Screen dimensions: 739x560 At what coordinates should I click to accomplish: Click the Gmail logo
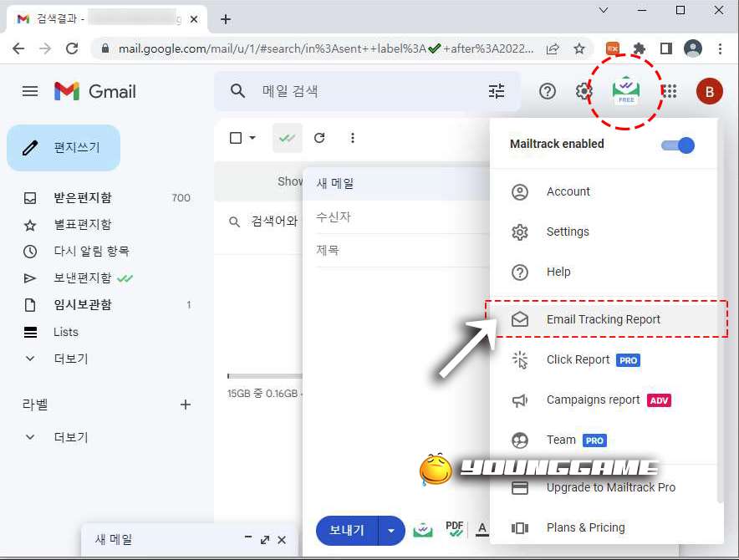tap(94, 91)
